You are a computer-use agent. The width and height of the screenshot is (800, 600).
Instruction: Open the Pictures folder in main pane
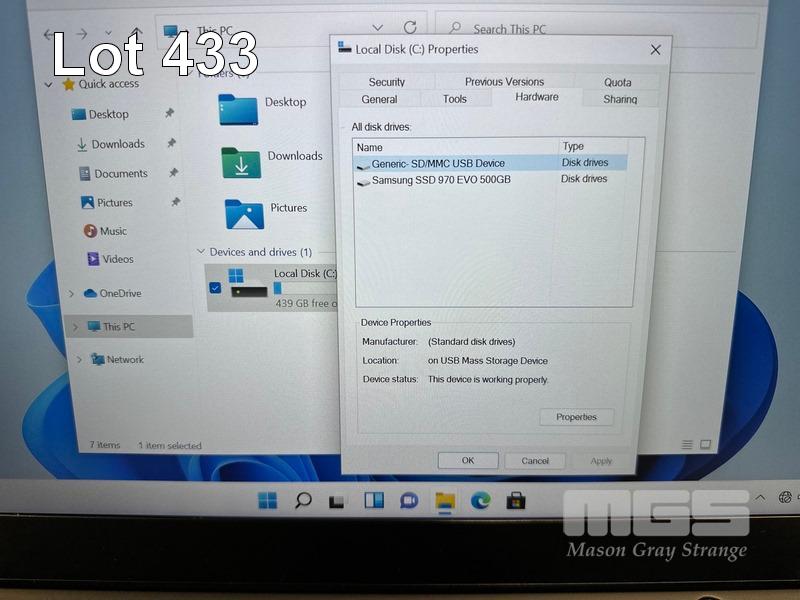[x=244, y=213]
